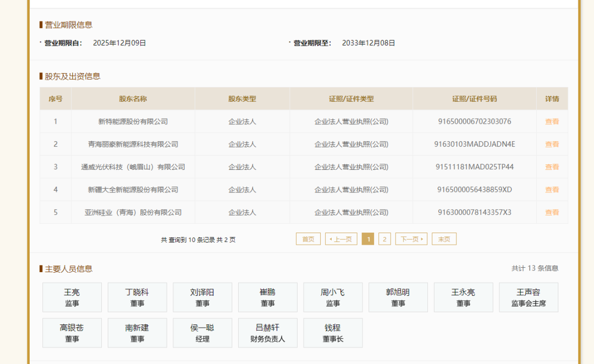
Task: Click shareholder name 通威光伏科技（峨眉山）有限公司
Action: [133, 167]
